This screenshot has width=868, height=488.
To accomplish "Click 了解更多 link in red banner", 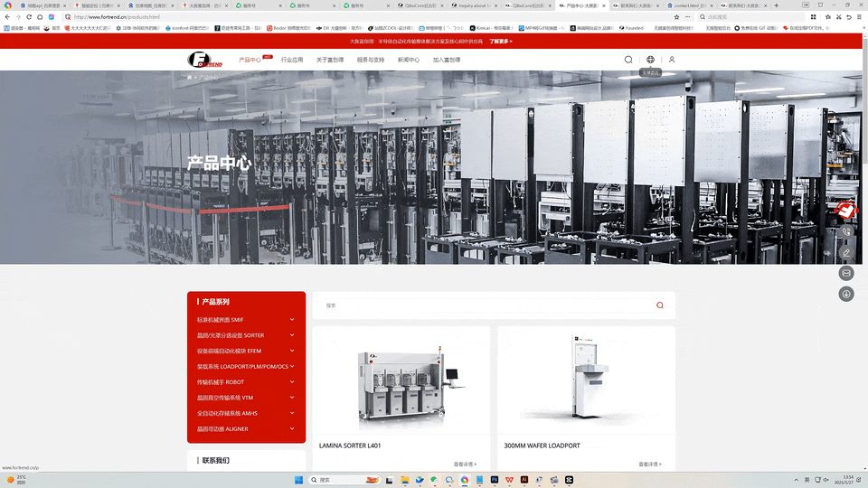I will click(501, 41).
